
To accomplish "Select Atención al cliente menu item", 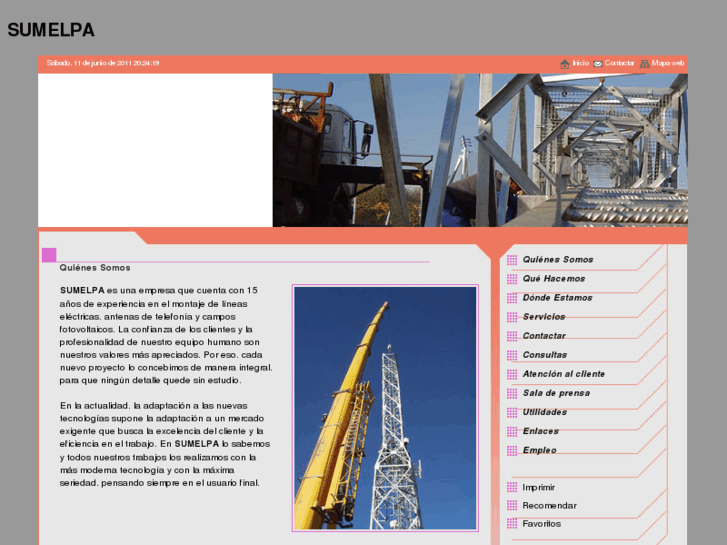I will pos(563,374).
